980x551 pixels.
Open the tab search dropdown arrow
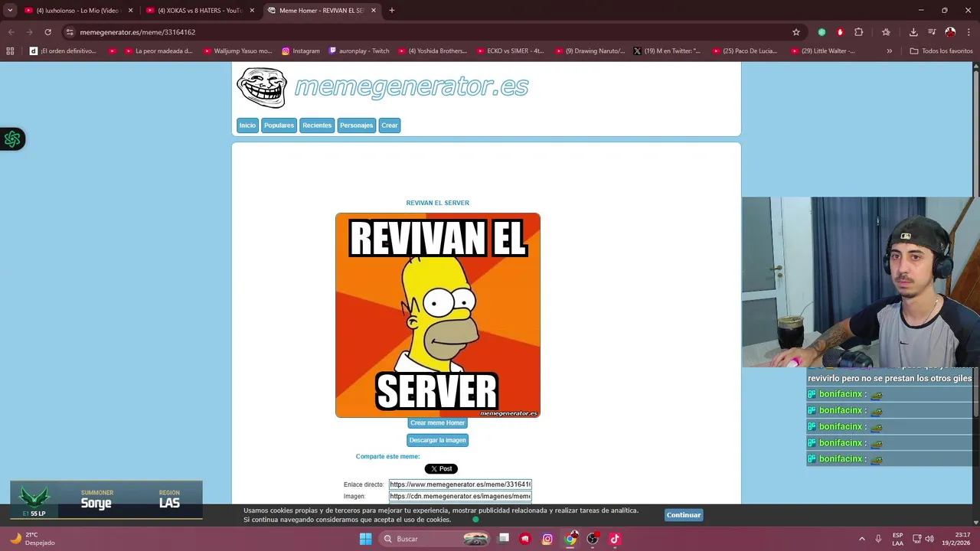10,11
